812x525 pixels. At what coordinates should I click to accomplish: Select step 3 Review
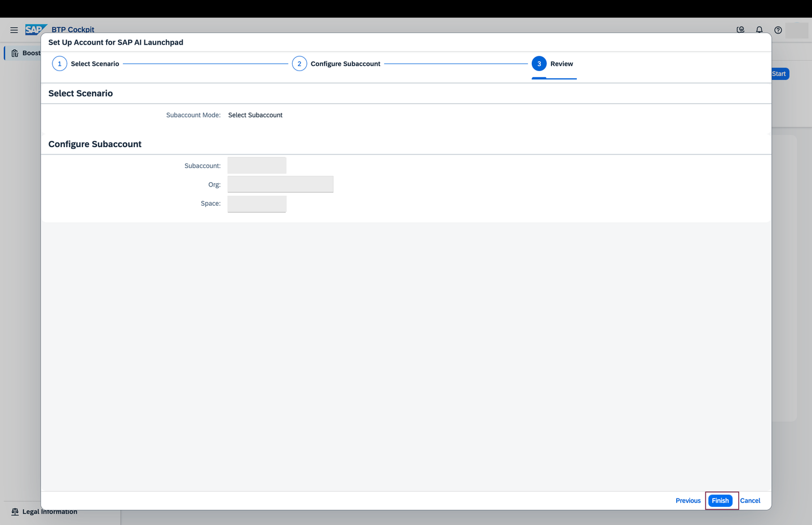tap(553, 64)
